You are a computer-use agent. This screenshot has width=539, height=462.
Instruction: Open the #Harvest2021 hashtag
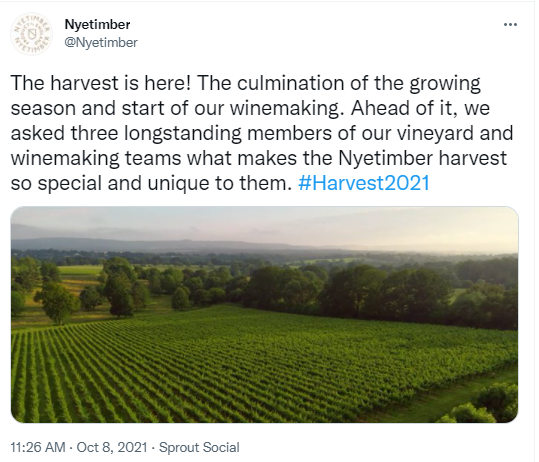point(364,183)
